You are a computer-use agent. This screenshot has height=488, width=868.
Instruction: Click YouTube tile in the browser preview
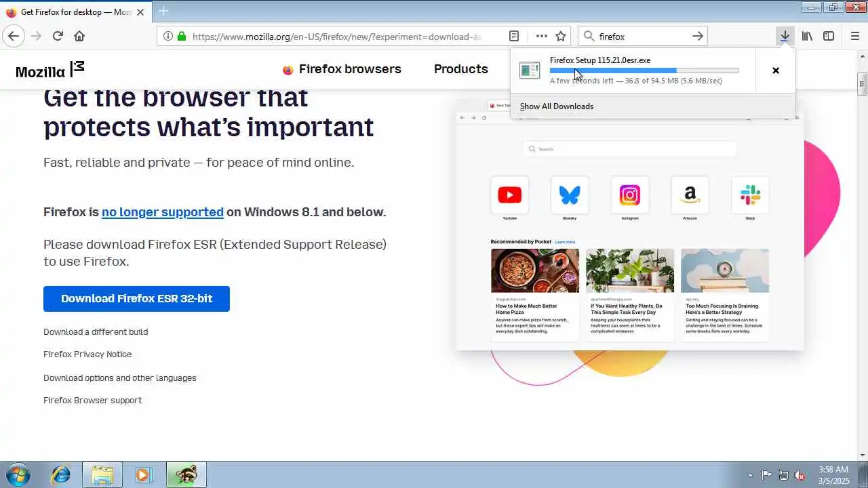pos(509,196)
